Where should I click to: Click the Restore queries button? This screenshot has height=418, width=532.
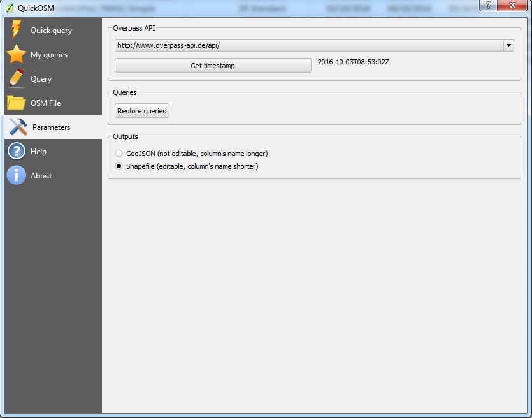point(142,111)
